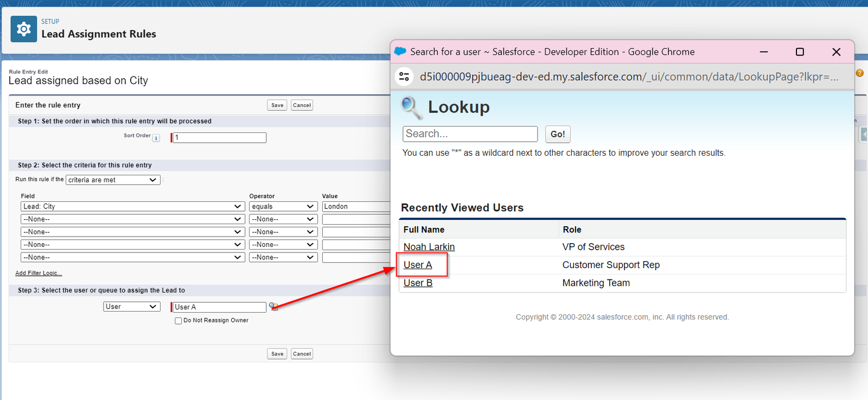Select the Noah Larkin user link
This screenshot has height=400, width=868.
pyautogui.click(x=429, y=247)
